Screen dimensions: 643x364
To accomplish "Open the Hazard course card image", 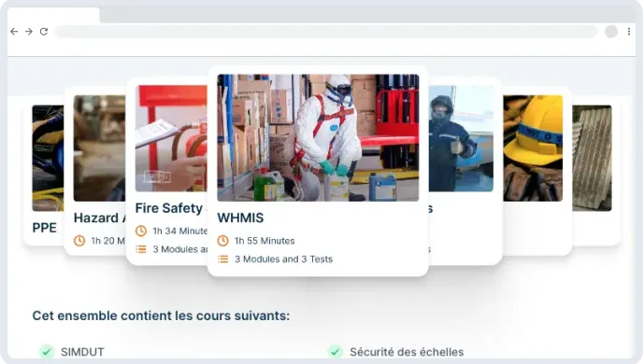I will (x=100, y=148).
